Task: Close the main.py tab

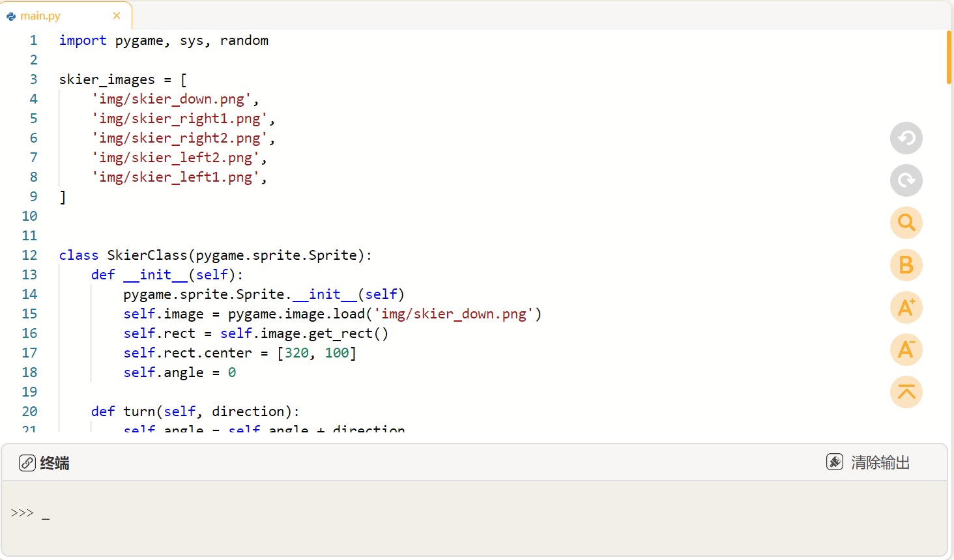Action: point(117,16)
